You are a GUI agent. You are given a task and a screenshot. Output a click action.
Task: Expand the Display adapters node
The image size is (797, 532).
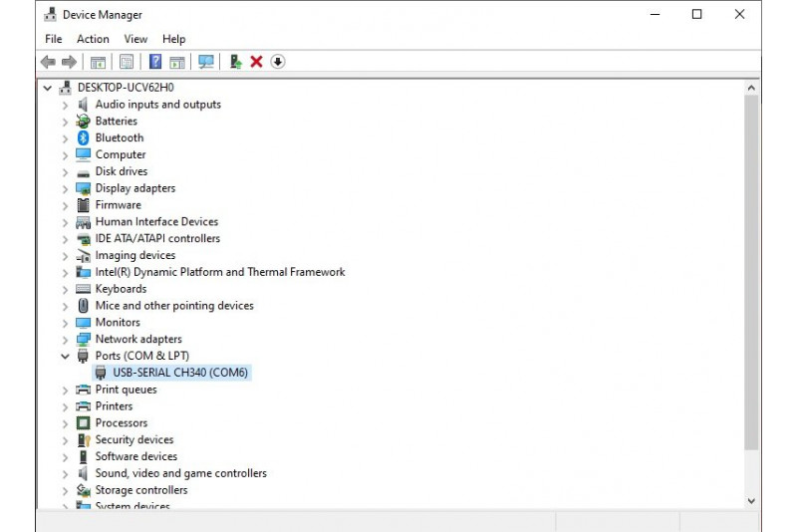coord(65,189)
